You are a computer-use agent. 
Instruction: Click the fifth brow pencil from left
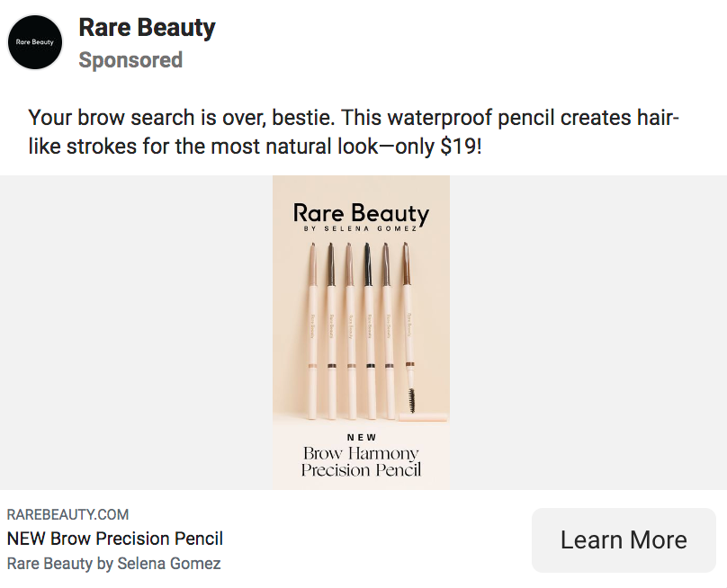[x=387, y=333]
